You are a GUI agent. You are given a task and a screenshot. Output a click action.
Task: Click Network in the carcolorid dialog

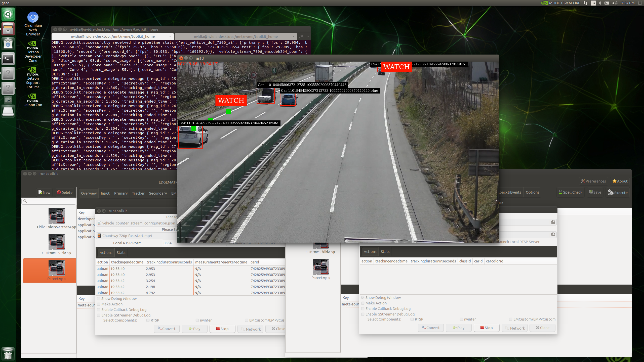pyautogui.click(x=514, y=328)
